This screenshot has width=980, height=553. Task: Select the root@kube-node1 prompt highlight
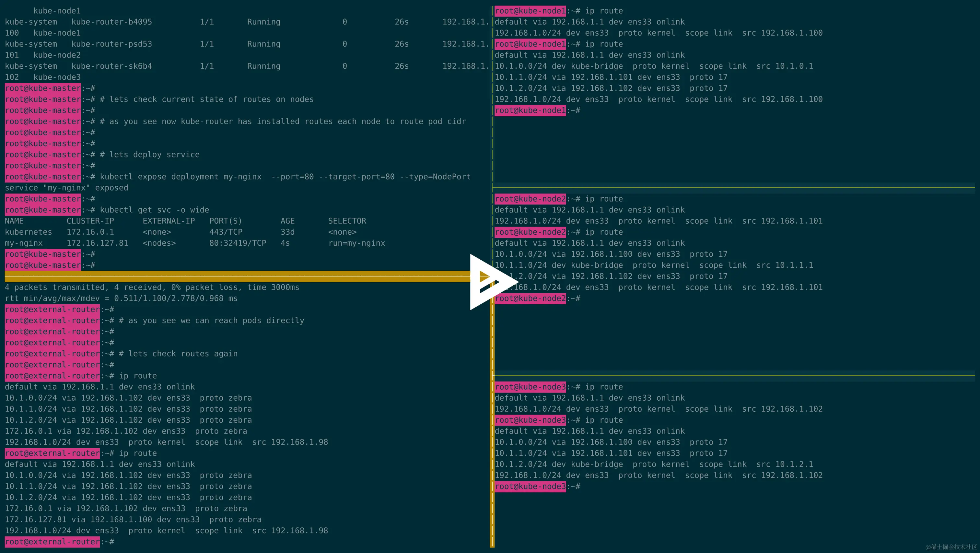pyautogui.click(x=530, y=11)
